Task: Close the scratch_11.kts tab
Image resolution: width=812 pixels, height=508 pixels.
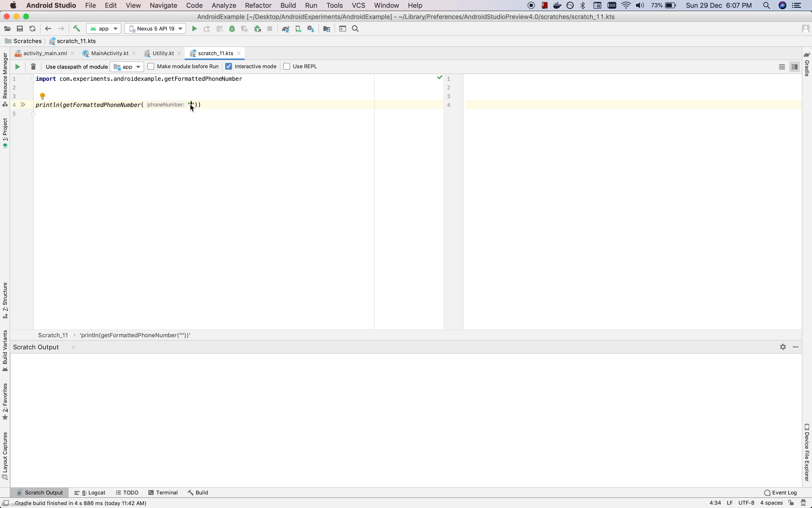Action: (x=239, y=53)
